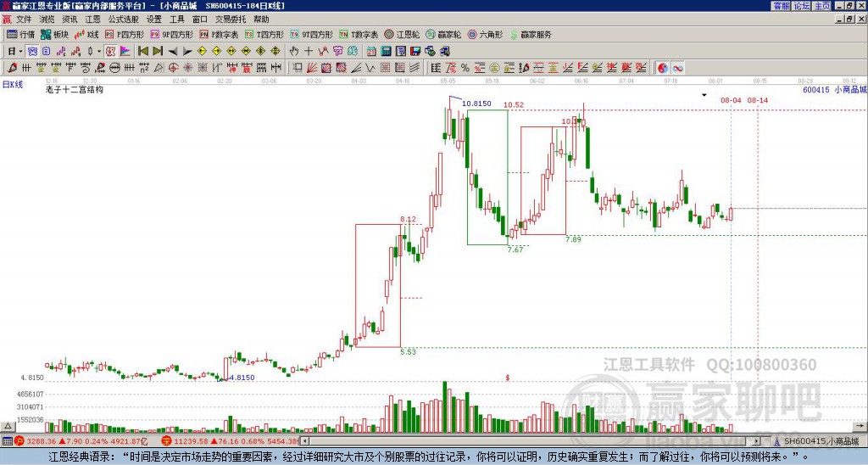
Task: Select the hand pan tool
Action: point(294,51)
